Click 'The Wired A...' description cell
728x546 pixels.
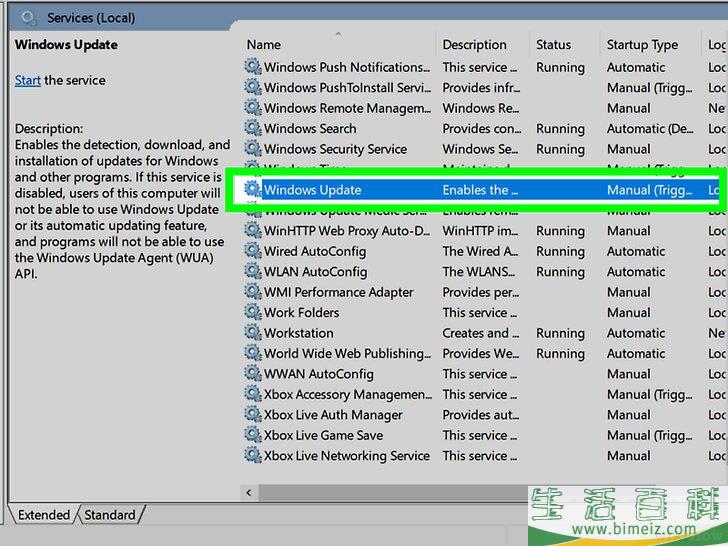click(x=480, y=251)
